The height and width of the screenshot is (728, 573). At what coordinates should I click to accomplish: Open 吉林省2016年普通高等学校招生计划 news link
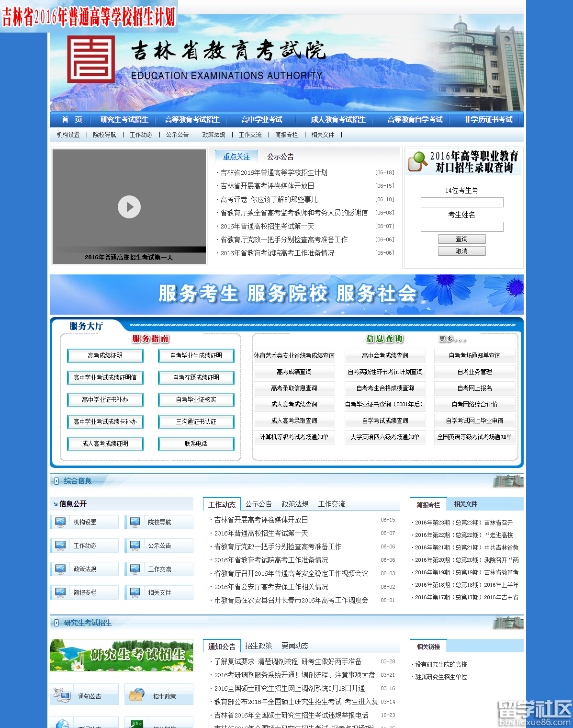coord(274,172)
